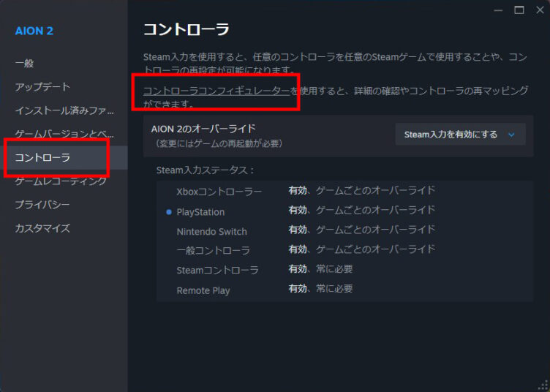Click the Nintendo Switch status row label
Viewport: 550px width, 392px height.
[x=211, y=232]
